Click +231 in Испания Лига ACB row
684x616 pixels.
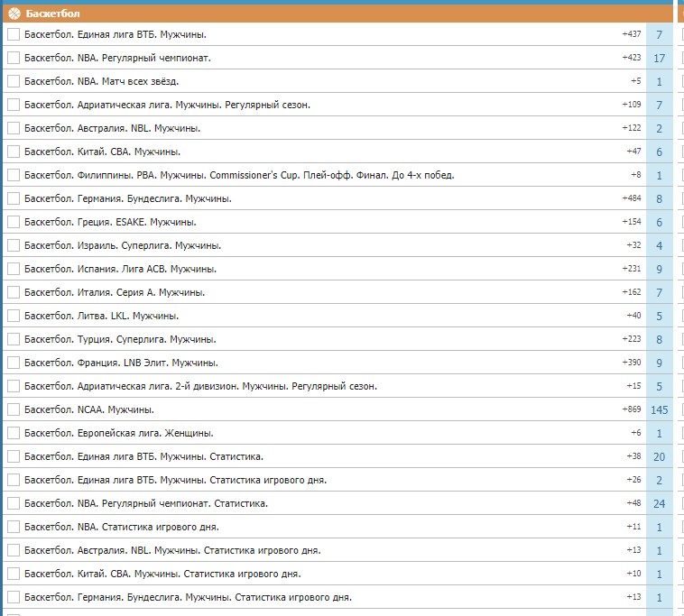[632, 269]
